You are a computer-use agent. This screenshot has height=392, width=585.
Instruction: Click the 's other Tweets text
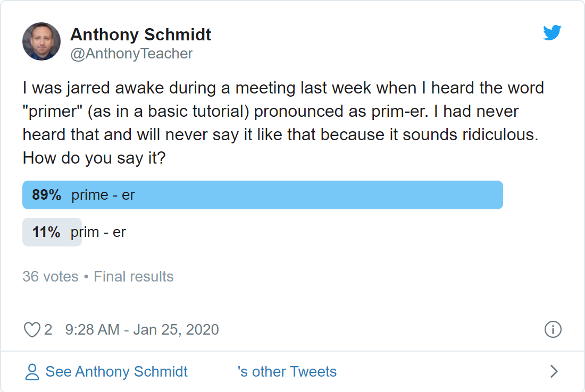287,371
